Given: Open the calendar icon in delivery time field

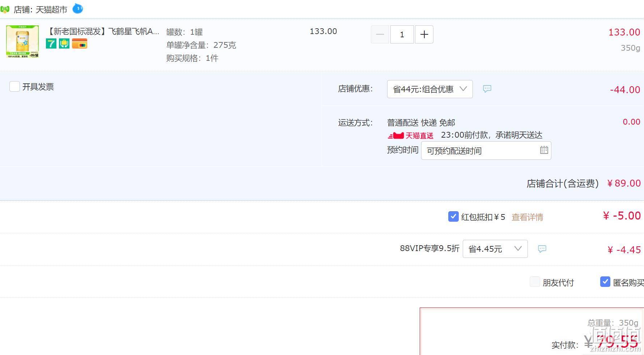Looking at the screenshot, I should [x=544, y=150].
